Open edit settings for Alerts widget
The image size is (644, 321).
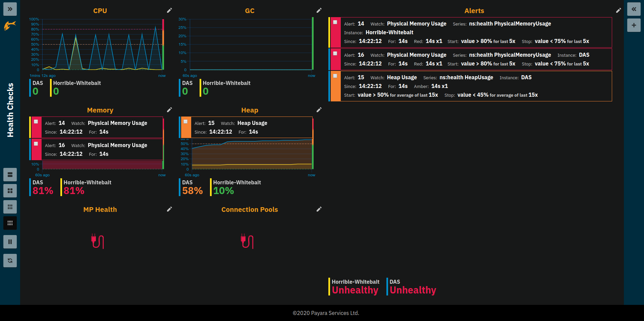tap(618, 10)
